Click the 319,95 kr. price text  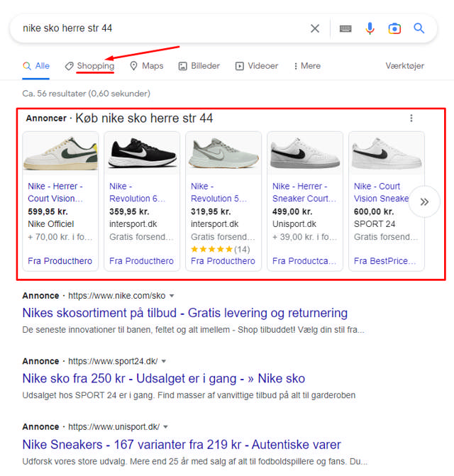211,211
